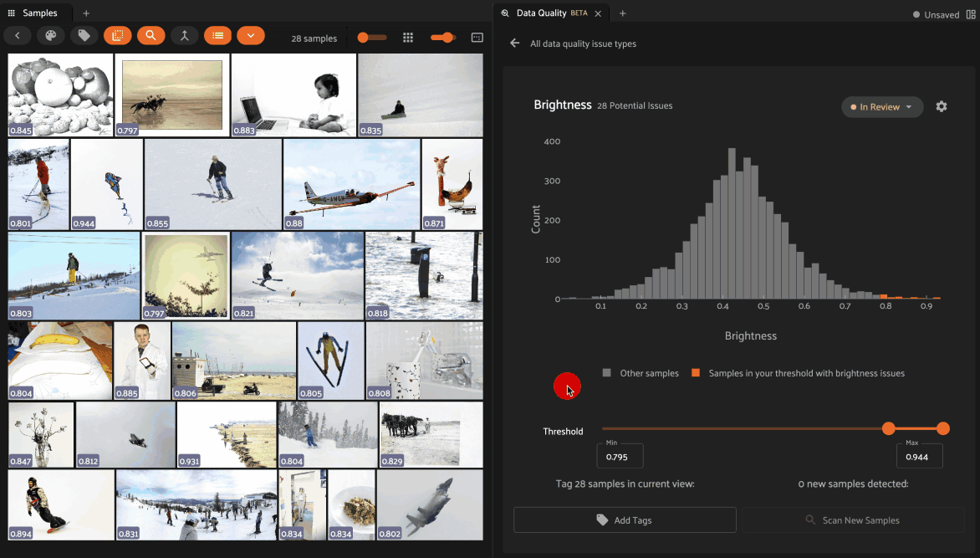Click the Scan New Samples button
Viewport: 980px width, 558px height.
853,520
